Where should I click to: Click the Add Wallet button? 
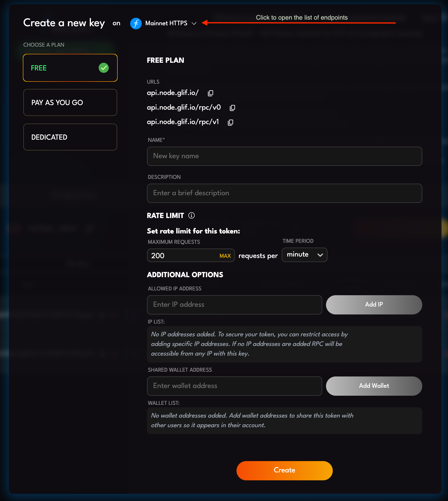(374, 386)
